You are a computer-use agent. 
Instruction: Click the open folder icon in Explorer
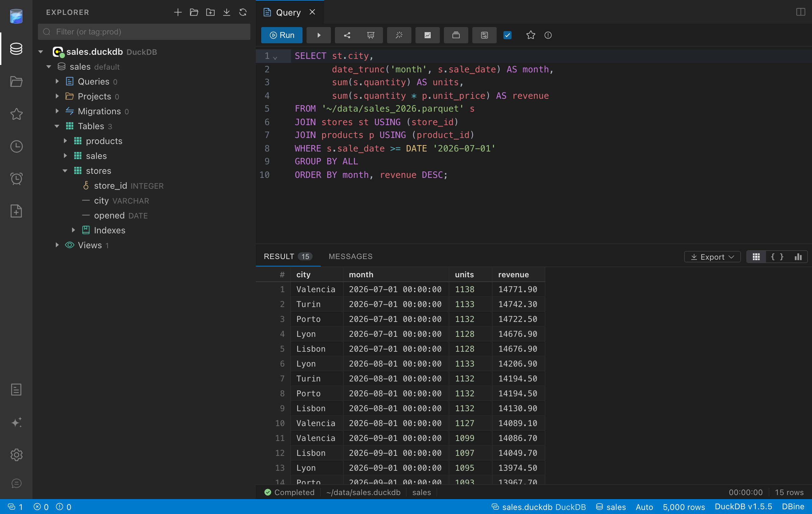tap(194, 13)
